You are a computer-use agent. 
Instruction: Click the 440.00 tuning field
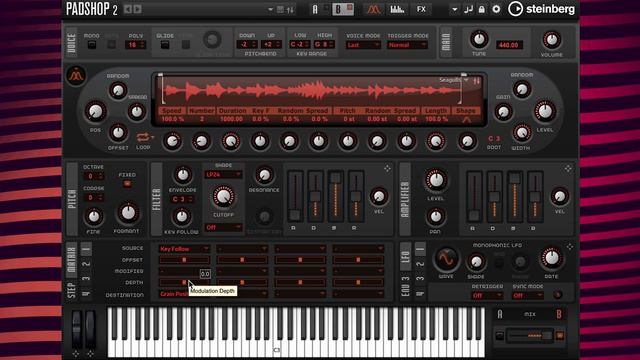tap(509, 45)
